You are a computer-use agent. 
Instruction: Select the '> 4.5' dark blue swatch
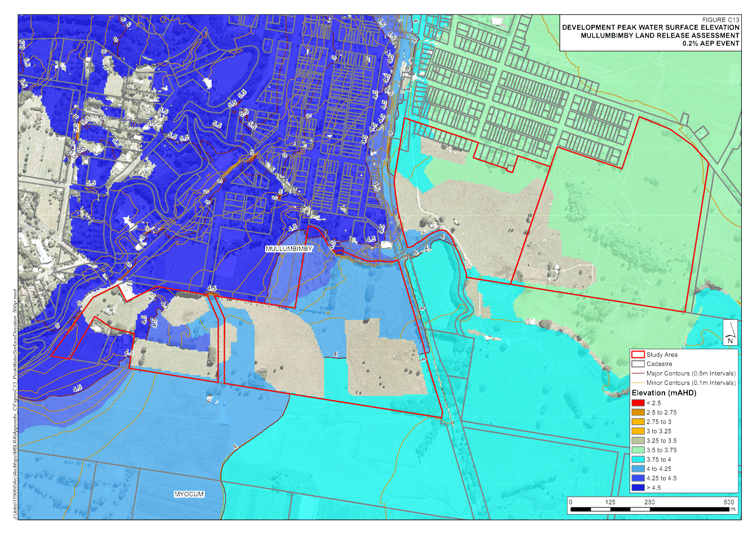638,488
